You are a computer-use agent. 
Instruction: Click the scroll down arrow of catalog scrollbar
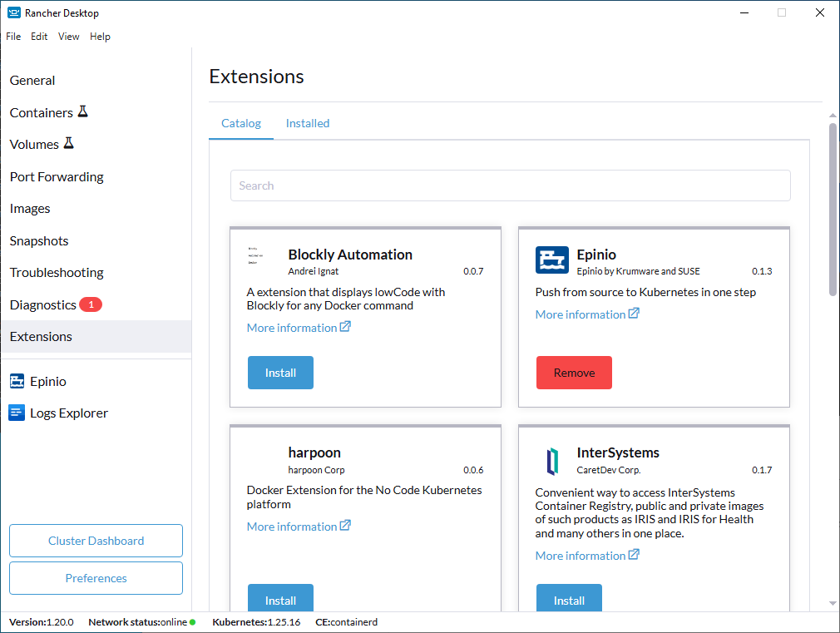[x=833, y=603]
